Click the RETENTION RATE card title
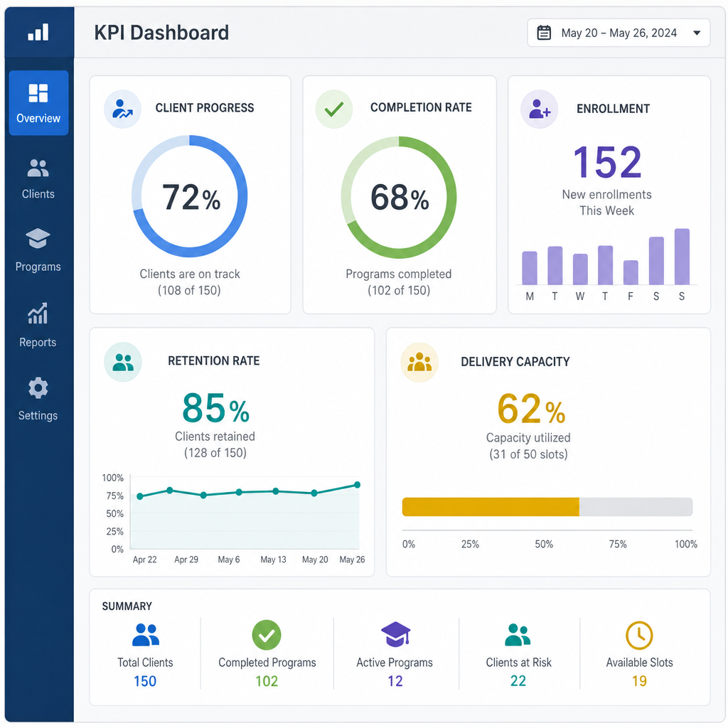This screenshot has width=728, height=728. 213,360
